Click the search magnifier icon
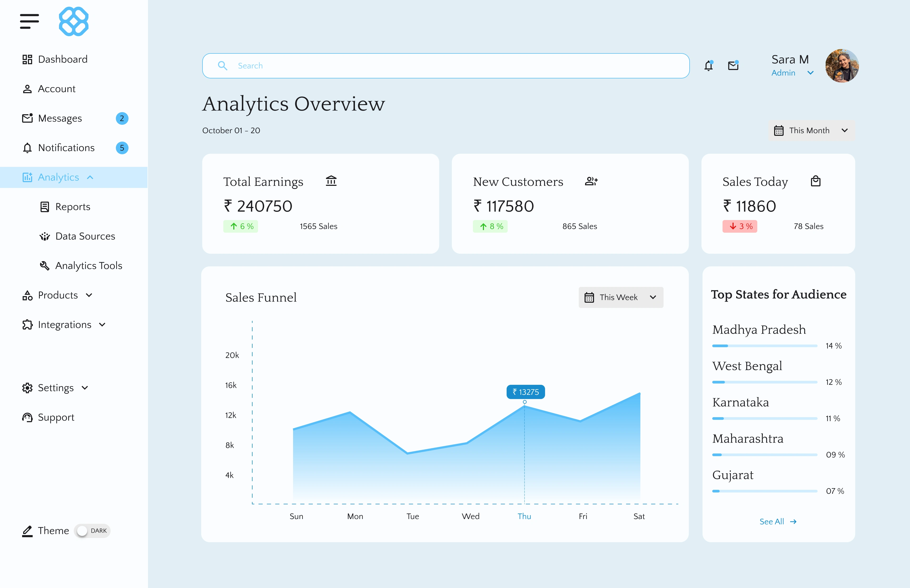910x588 pixels. point(223,66)
